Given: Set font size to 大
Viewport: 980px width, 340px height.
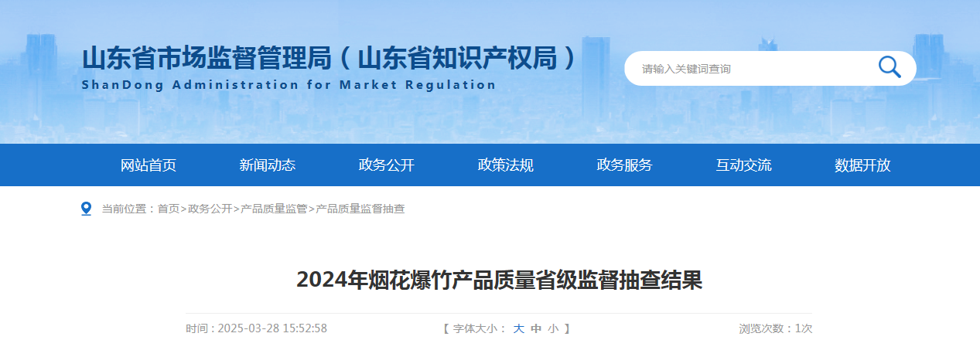Looking at the screenshot, I should click(x=519, y=328).
